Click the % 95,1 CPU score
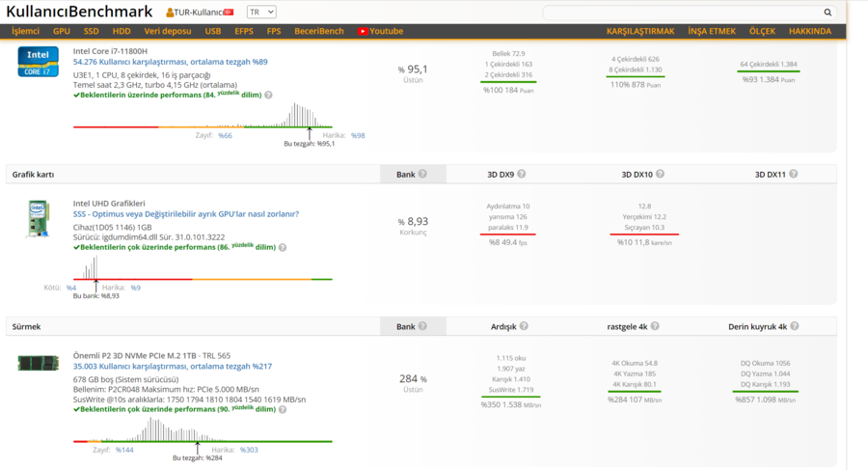The height and width of the screenshot is (470, 868). pyautogui.click(x=413, y=69)
